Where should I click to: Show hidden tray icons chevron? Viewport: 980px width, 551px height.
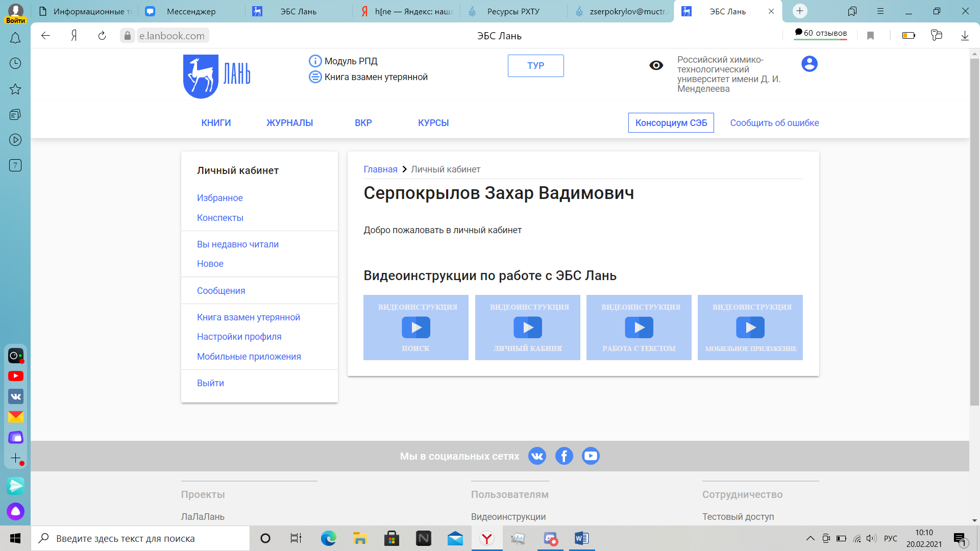pyautogui.click(x=810, y=538)
